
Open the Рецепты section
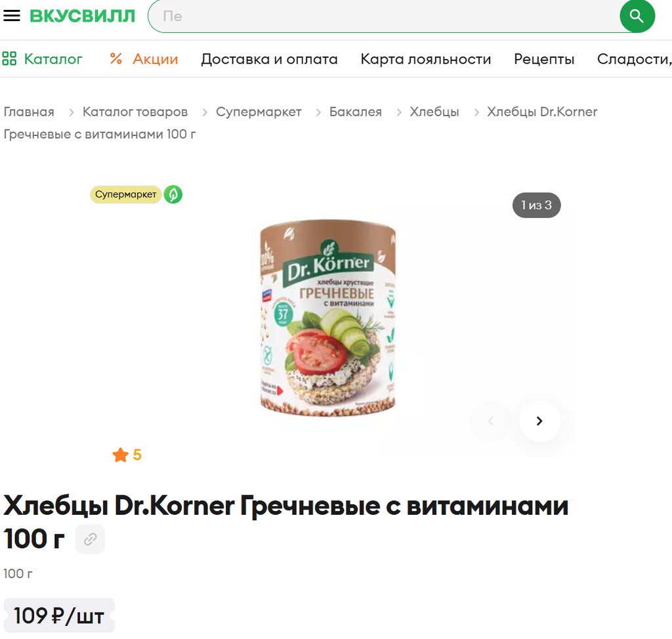[x=544, y=58]
